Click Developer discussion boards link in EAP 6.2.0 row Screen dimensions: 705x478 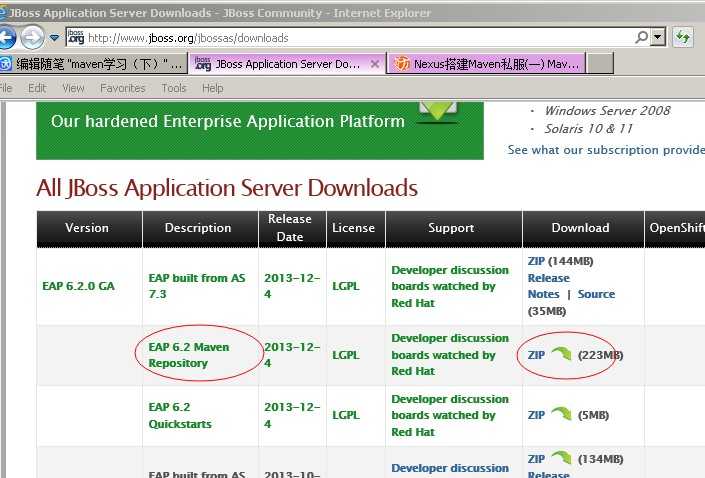pos(450,286)
